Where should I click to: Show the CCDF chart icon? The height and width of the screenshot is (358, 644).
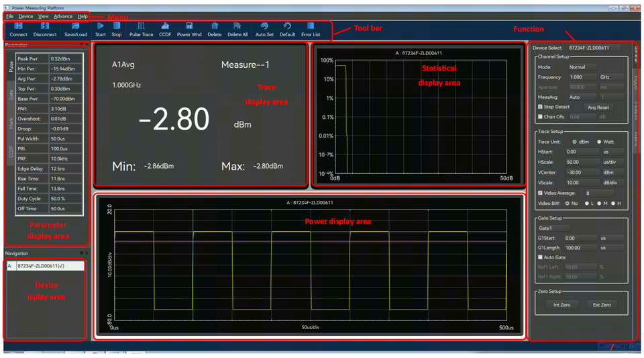pos(165,26)
